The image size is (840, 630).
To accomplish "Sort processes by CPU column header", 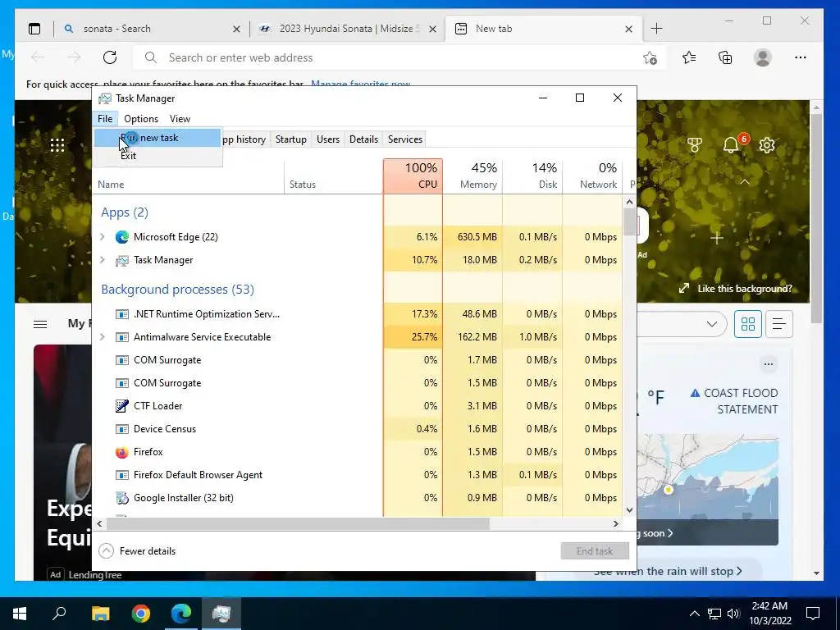I will [x=413, y=176].
